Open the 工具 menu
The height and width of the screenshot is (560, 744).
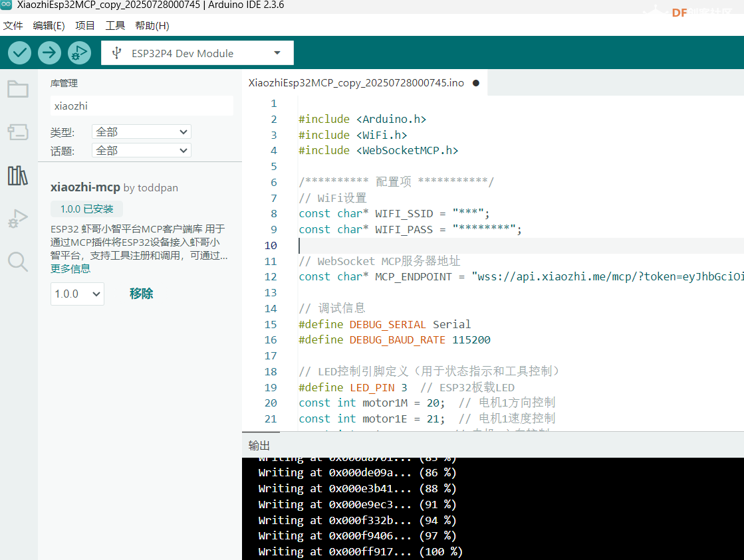tap(115, 26)
